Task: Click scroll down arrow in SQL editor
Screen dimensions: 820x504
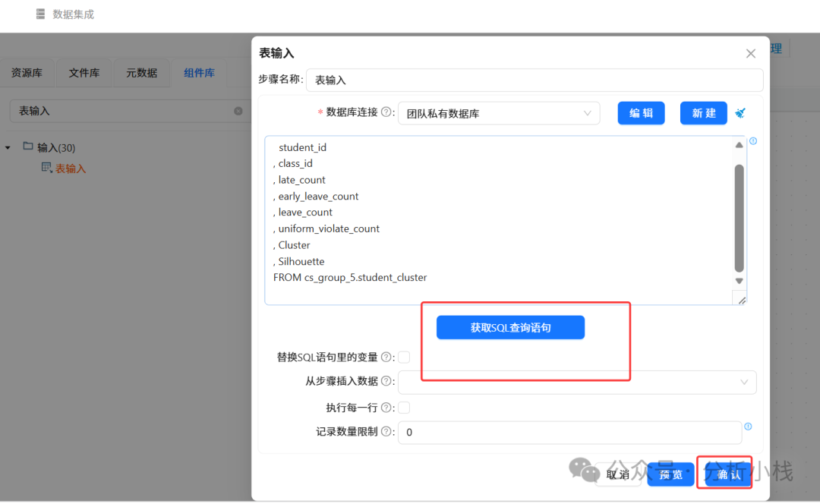Action: [x=739, y=282]
